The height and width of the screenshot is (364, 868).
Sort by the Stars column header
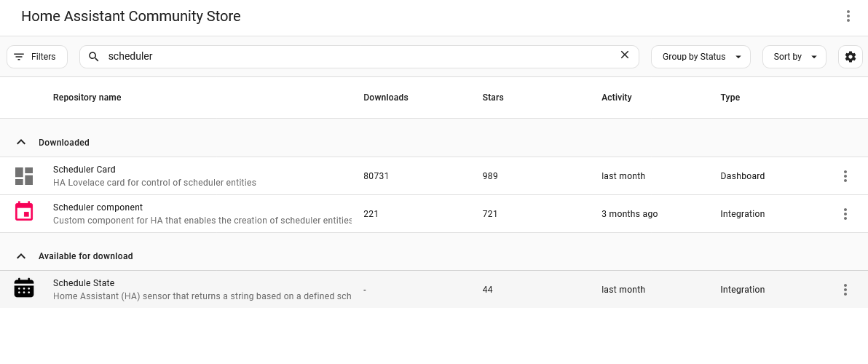pos(493,98)
